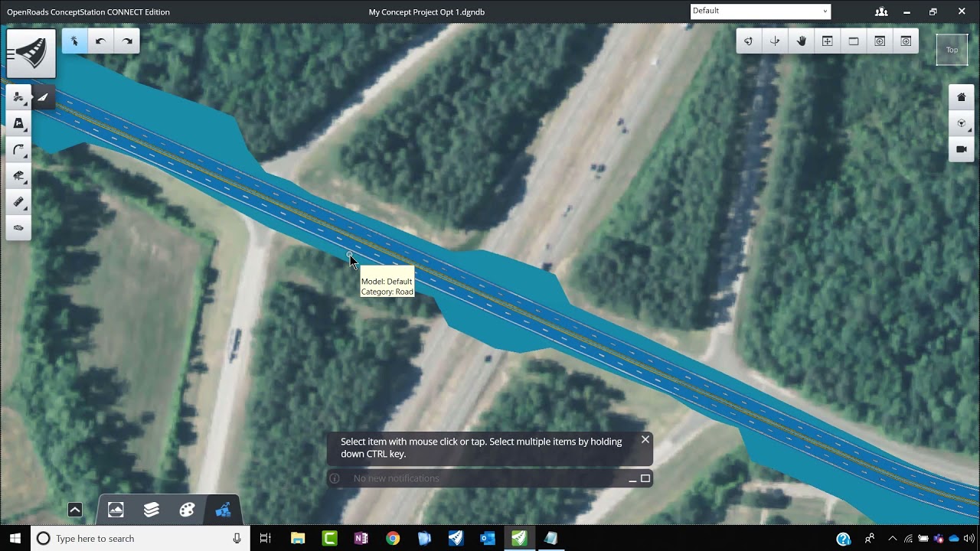Open the road and ramp placement tools
The width and height of the screenshot is (980, 551).
tap(18, 97)
